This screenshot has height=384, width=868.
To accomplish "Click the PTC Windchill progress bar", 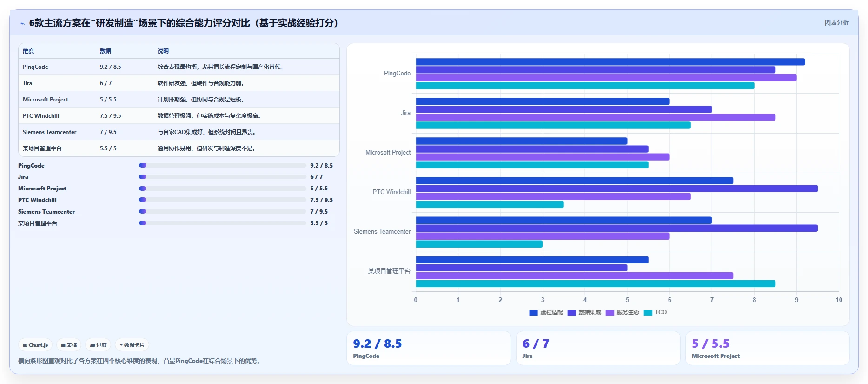I will (x=222, y=200).
